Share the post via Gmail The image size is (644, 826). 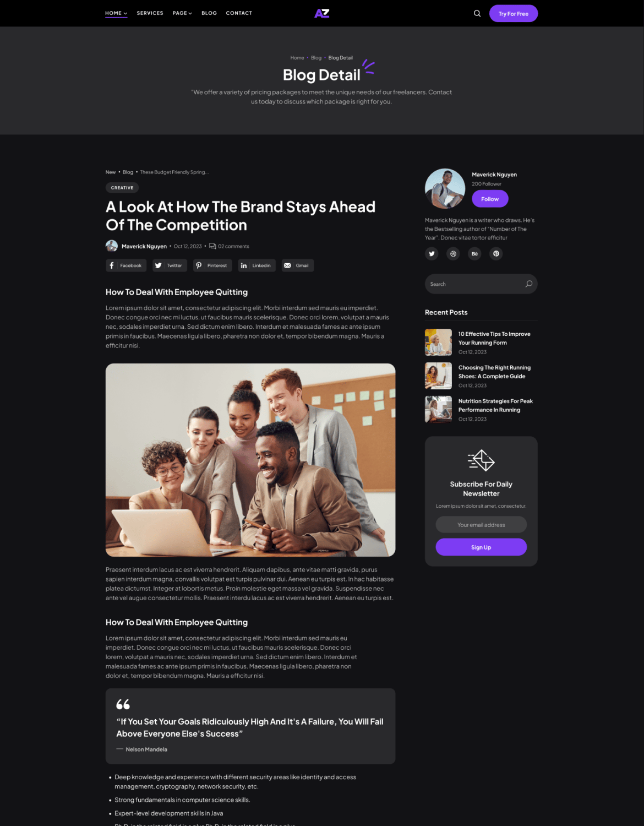click(298, 265)
